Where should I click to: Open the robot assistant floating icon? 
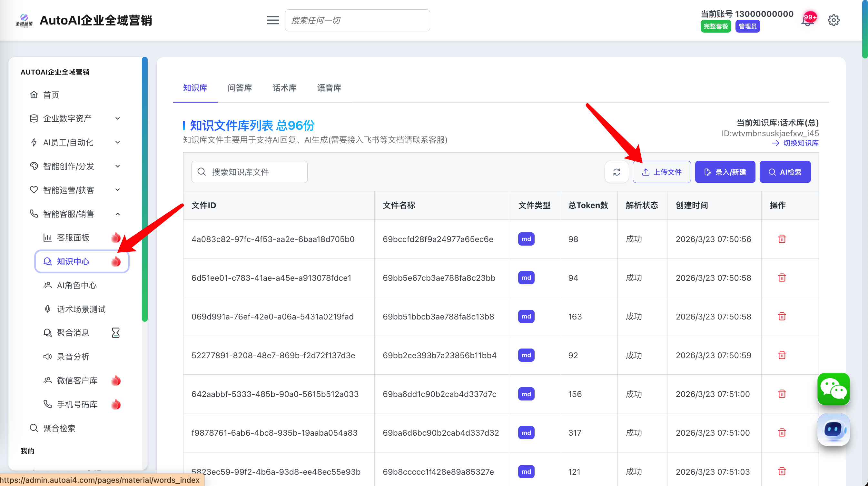pos(833,429)
